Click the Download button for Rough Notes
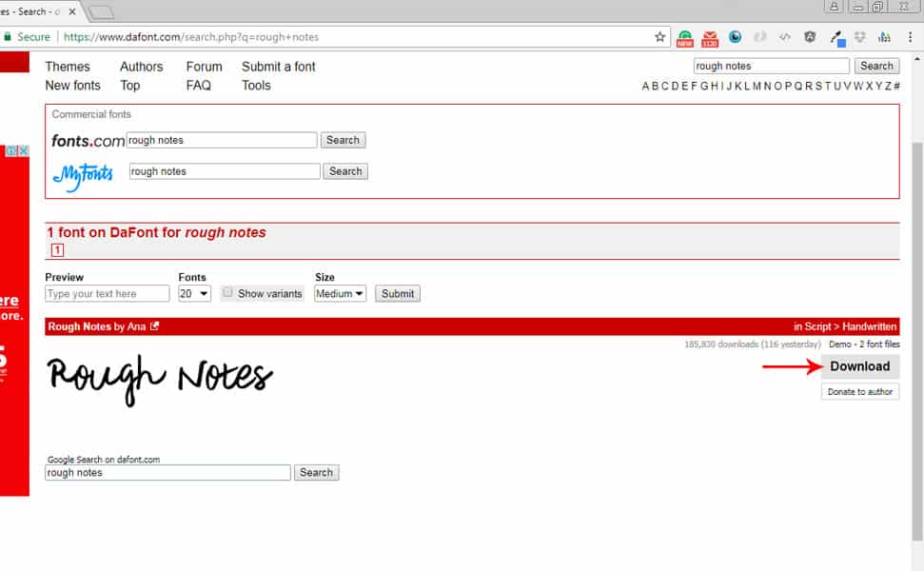The width and height of the screenshot is (924, 571). 860,366
